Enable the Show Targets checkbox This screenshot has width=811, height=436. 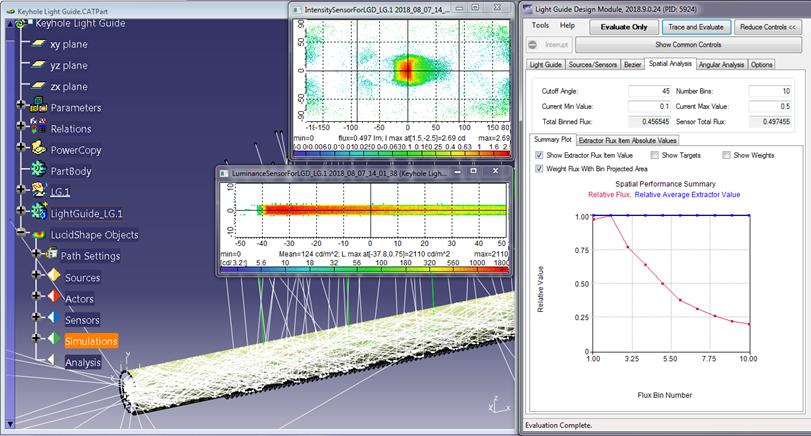coord(655,155)
